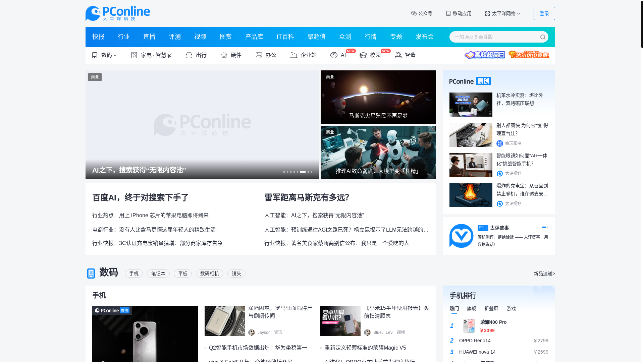Open 爆炸的充电宝 article thumbnail
Image resolution: width=644 pixels, height=362 pixels.
(471, 195)
